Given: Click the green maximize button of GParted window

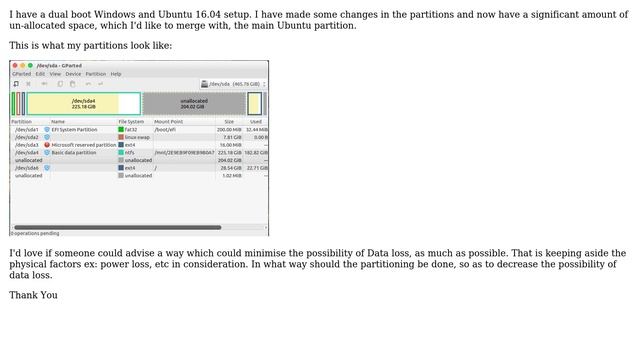Looking at the screenshot, I should point(30,65).
